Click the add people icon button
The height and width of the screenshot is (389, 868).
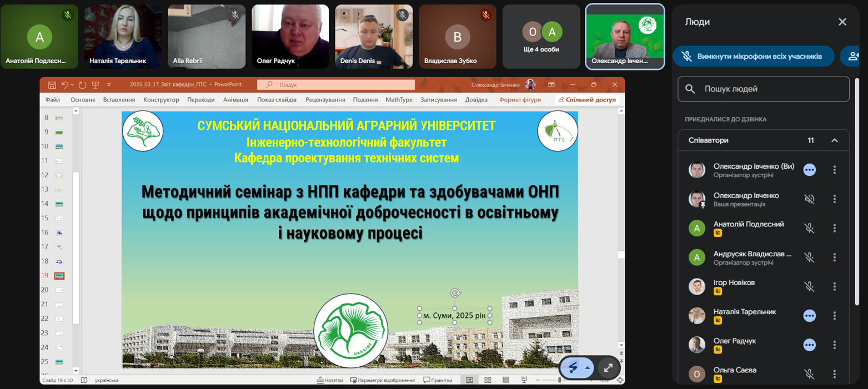[852, 56]
